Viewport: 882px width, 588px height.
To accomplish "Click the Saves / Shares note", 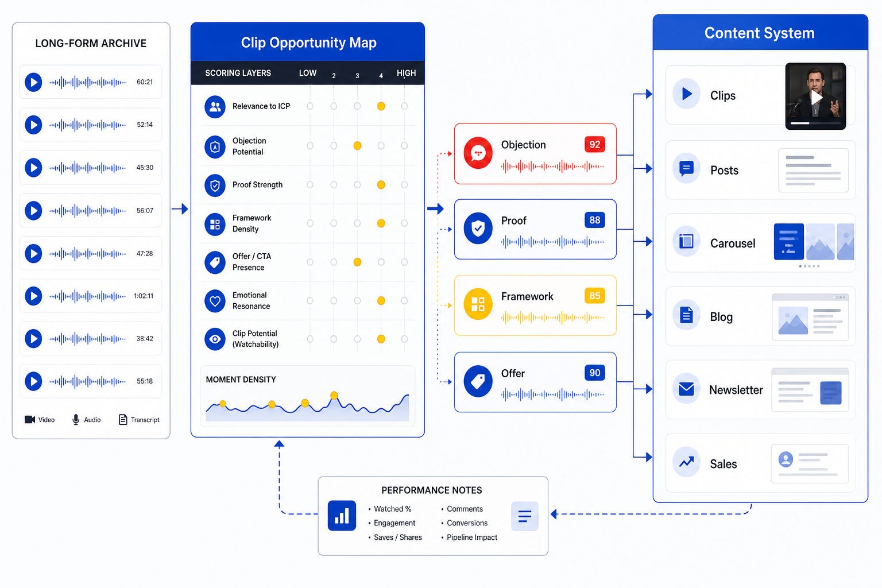I will point(398,537).
